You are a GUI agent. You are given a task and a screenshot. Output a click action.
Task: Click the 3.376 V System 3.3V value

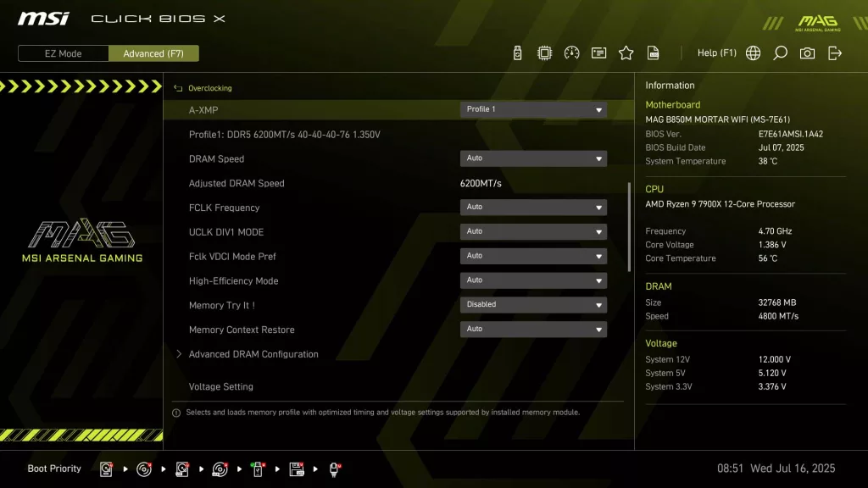coord(772,386)
